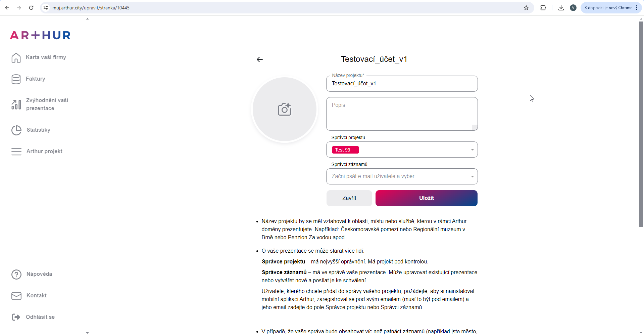Image resolution: width=644 pixels, height=336 pixels.
Task: Click the bar chart icon for Zvýhodnění prezentace
Action: point(16,104)
